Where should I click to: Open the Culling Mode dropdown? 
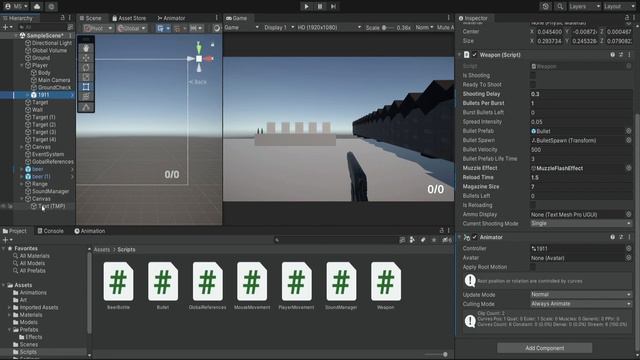coord(581,304)
